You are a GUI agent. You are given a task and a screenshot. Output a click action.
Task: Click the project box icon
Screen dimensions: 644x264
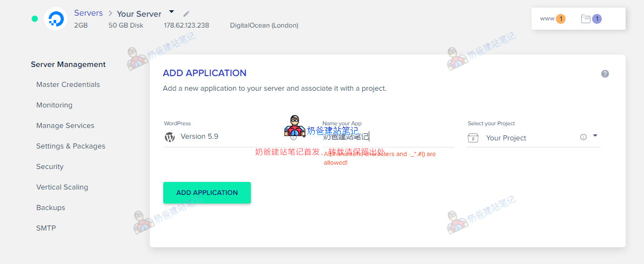[474, 138]
